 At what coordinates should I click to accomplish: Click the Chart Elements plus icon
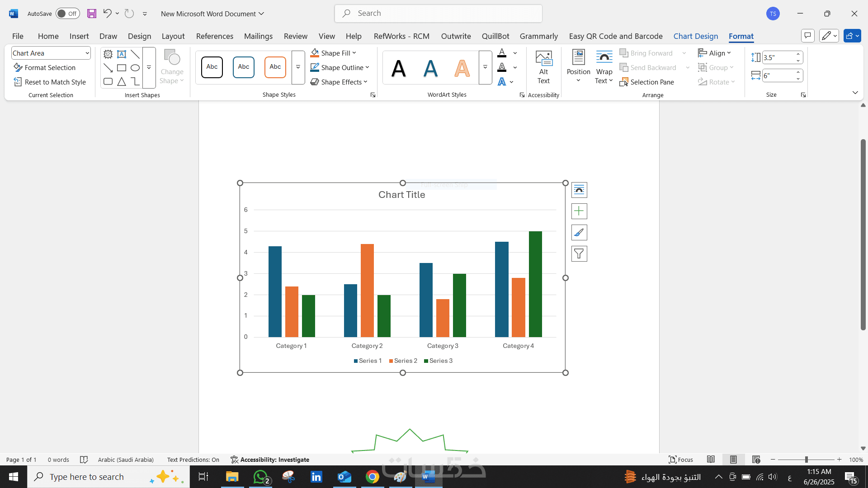(579, 211)
